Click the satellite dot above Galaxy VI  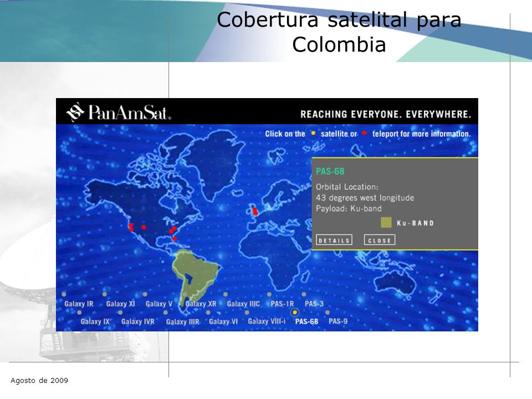click(208, 313)
